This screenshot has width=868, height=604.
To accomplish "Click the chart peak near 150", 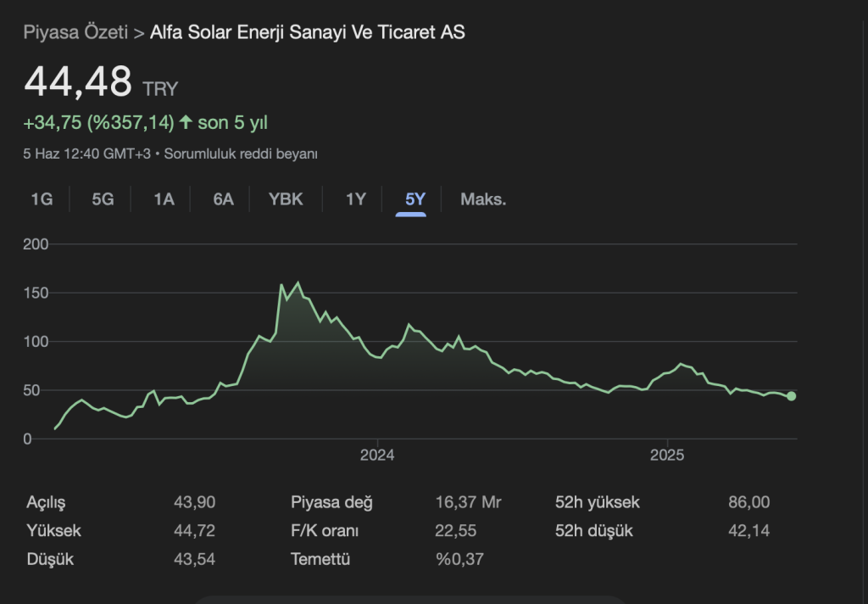I will (298, 283).
